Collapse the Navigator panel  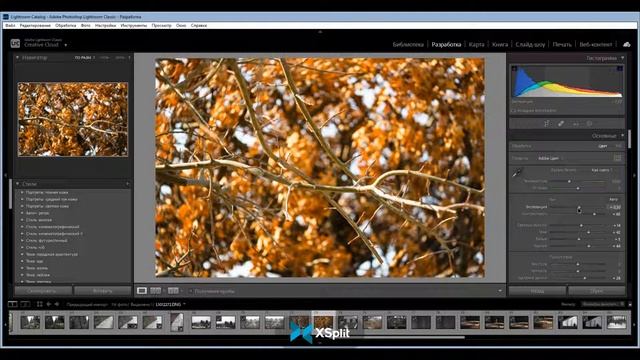point(18,58)
